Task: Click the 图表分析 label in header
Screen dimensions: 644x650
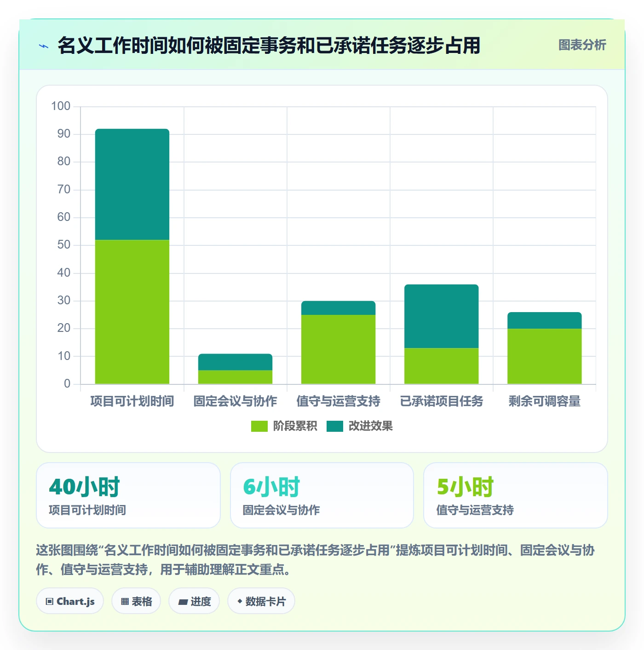Action: [582, 45]
